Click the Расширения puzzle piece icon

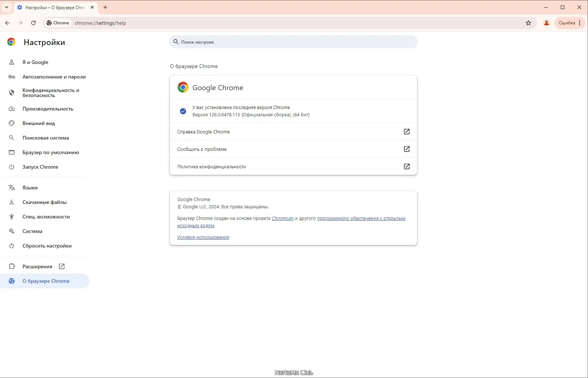click(x=12, y=266)
